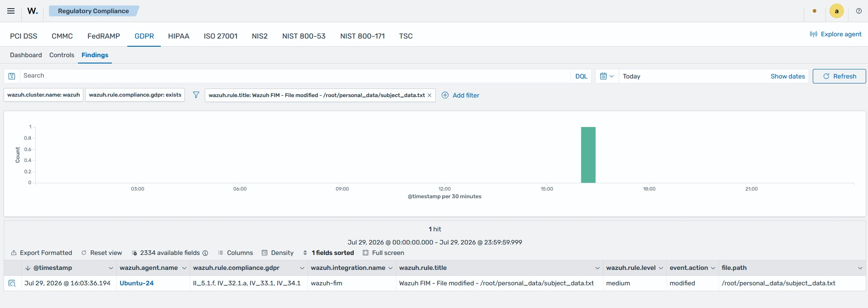Image resolution: width=868 pixels, height=308 pixels.
Task: Open Ubuntu-24 agent link
Action: pos(136,283)
